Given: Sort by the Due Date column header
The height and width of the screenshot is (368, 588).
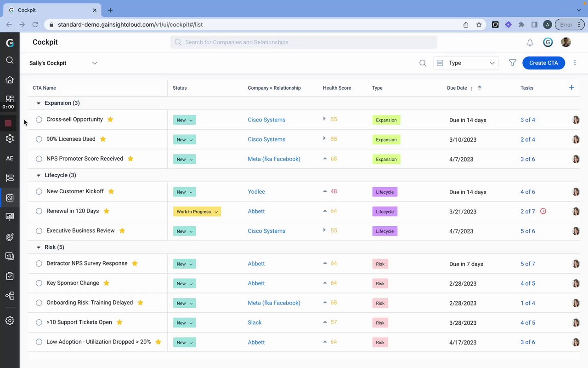Looking at the screenshot, I should [x=457, y=88].
